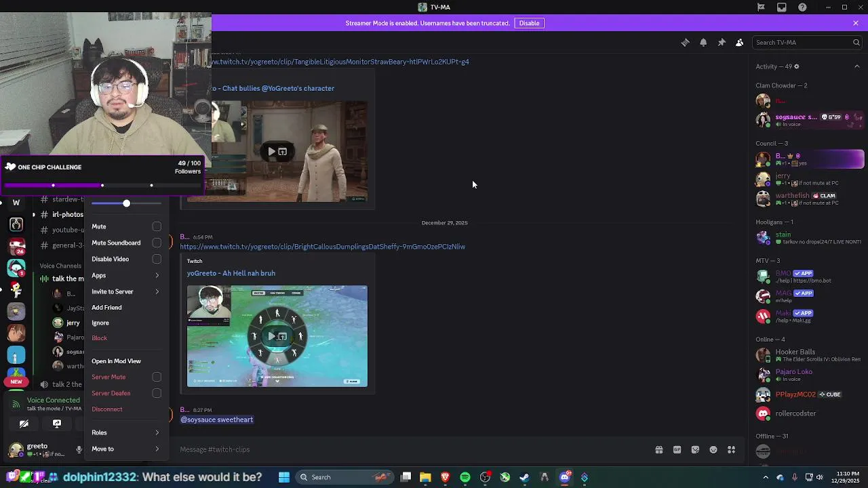The height and width of the screenshot is (488, 868).
Task: Open Brave browser from the taskbar
Action: coord(445,477)
